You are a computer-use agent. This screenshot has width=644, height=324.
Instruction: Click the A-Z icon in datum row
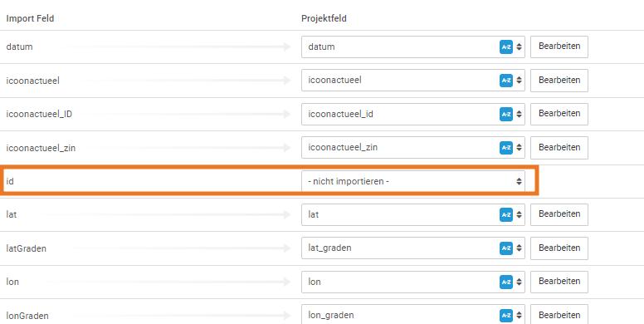[506, 47]
